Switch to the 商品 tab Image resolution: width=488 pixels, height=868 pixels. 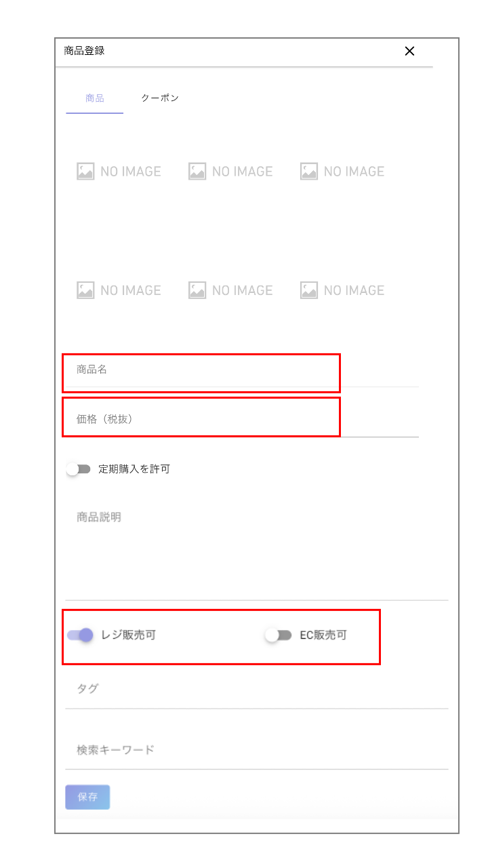[x=95, y=98]
